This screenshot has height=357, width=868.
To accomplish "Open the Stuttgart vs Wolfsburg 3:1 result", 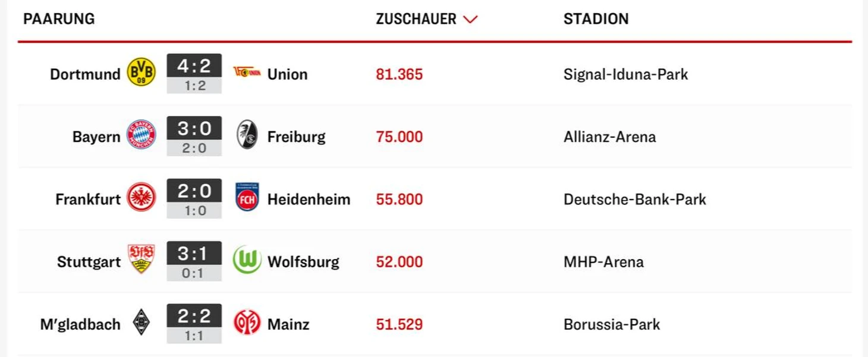I will pyautogui.click(x=194, y=254).
